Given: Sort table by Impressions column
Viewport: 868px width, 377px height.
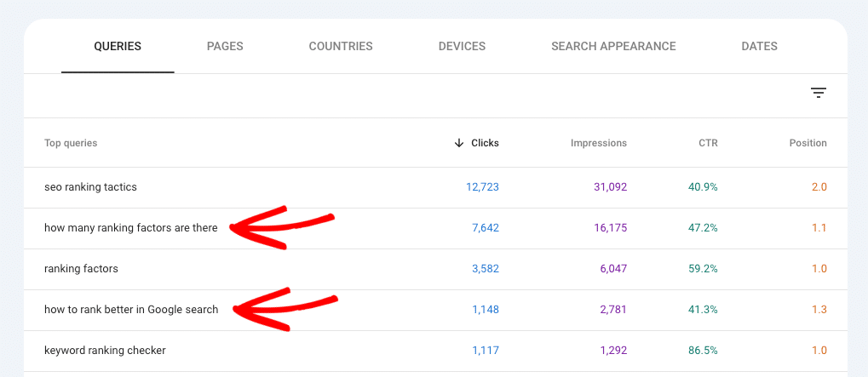Looking at the screenshot, I should 598,143.
